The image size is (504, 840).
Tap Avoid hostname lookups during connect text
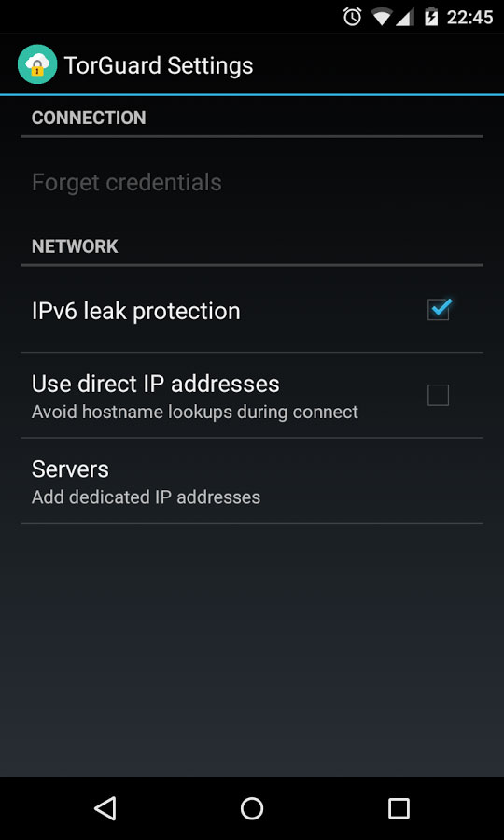pyautogui.click(x=195, y=412)
